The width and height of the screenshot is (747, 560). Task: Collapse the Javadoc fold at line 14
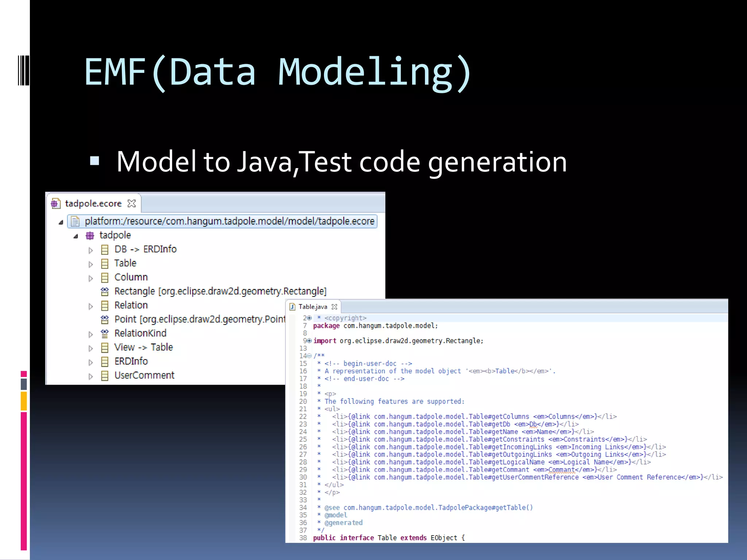tap(309, 356)
